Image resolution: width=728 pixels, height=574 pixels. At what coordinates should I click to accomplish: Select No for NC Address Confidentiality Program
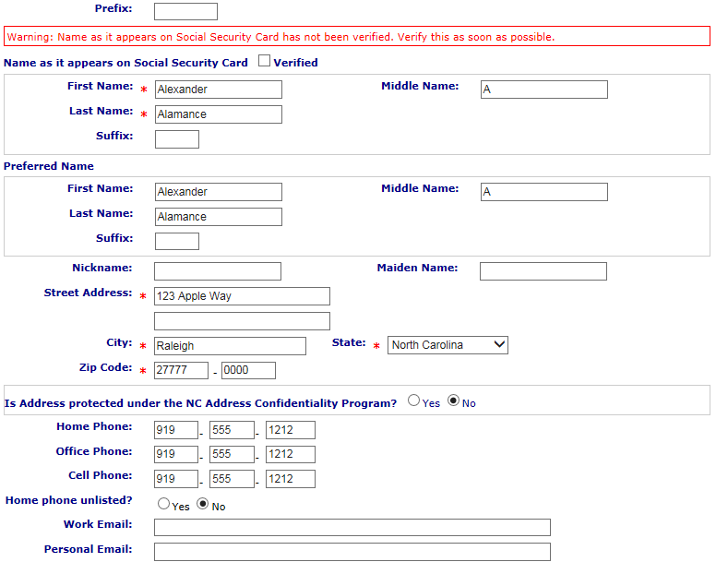click(x=453, y=401)
